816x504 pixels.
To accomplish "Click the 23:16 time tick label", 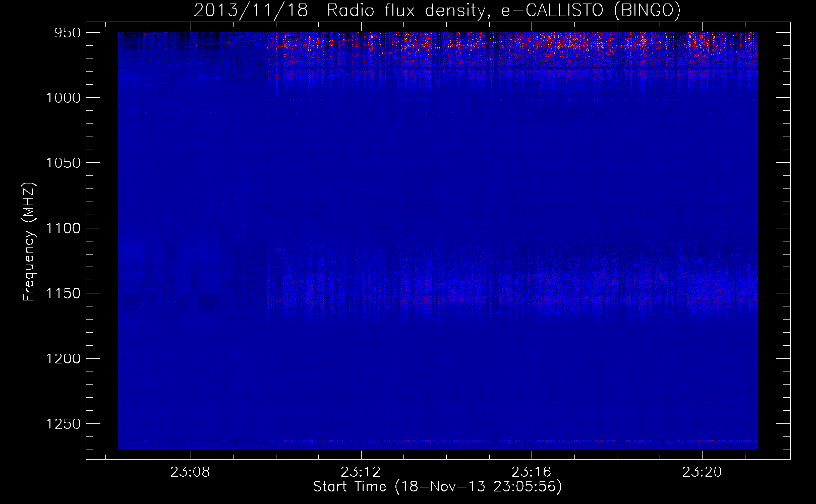I will [532, 472].
